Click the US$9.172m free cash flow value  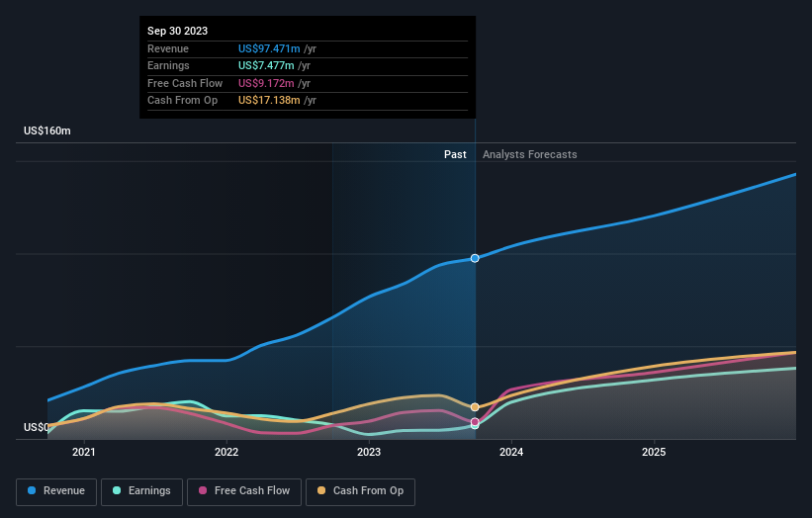tap(266, 83)
